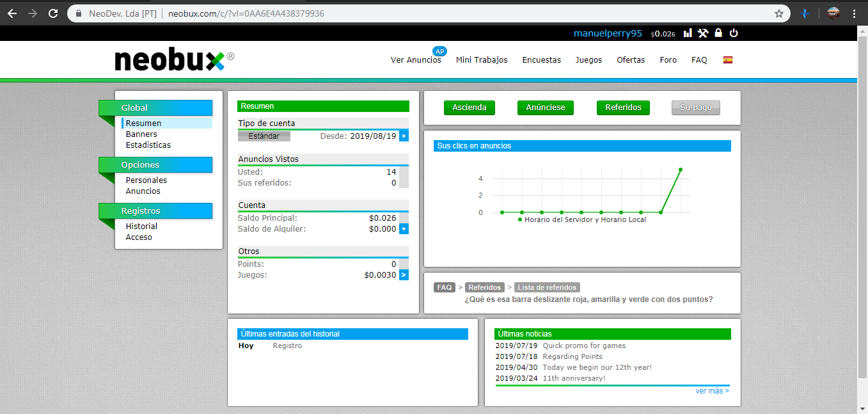Log out with the power icon
Viewport: 868px width, 414px height.
734,33
